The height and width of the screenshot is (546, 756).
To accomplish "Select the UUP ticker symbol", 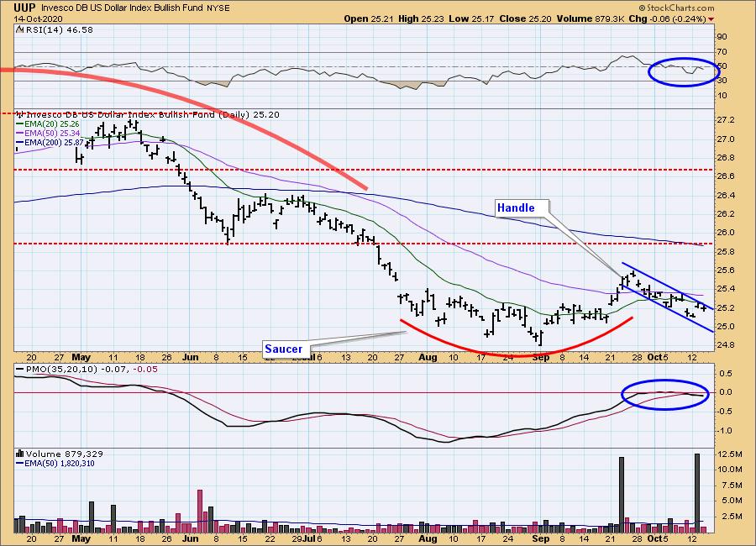I will (24, 8).
